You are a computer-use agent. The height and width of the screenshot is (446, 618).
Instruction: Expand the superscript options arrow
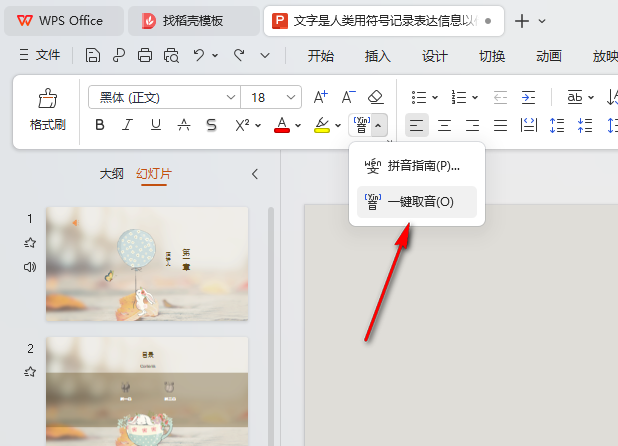click(258, 126)
